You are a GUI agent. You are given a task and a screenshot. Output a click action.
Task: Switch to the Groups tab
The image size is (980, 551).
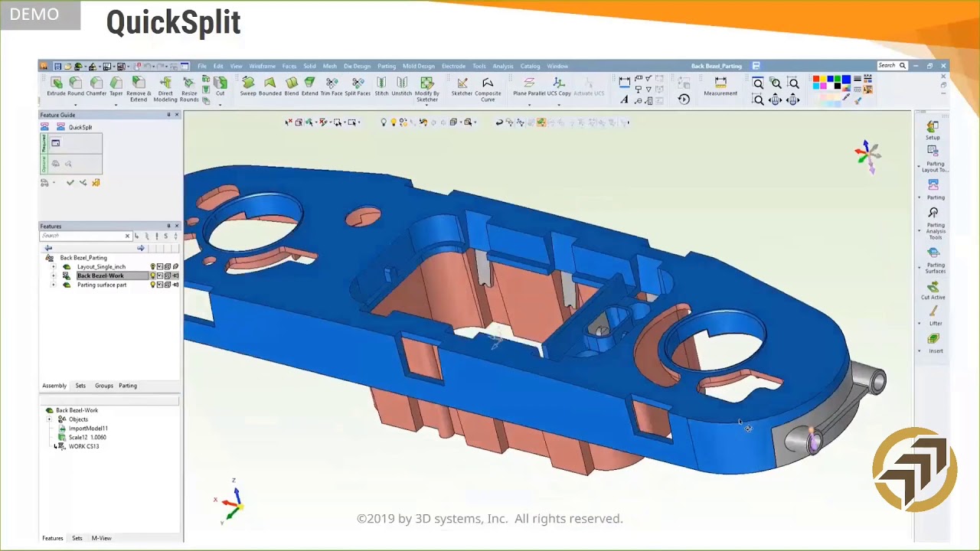(x=104, y=386)
